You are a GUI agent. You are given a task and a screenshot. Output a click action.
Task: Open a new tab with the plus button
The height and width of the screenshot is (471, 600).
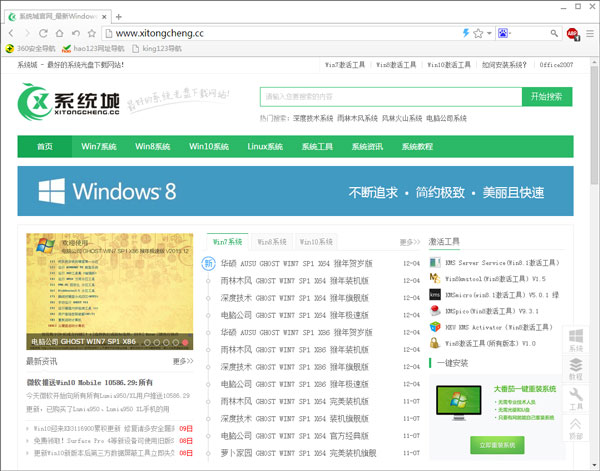[x=119, y=17]
